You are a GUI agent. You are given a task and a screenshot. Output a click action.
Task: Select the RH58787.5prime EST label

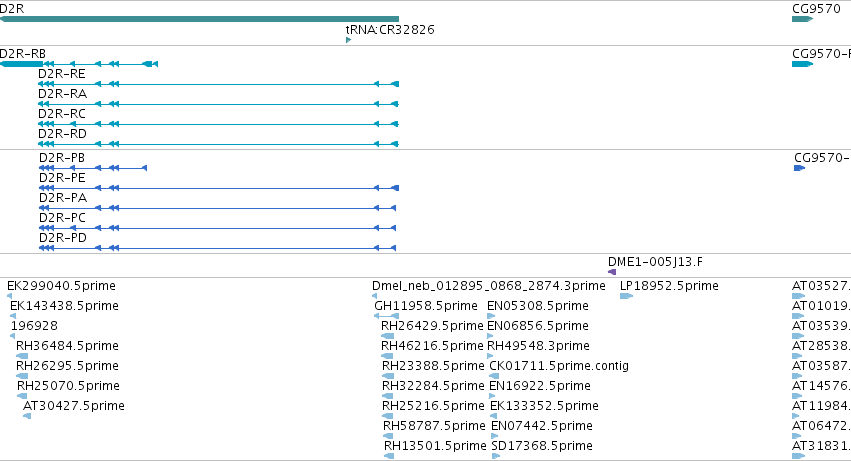(434, 426)
